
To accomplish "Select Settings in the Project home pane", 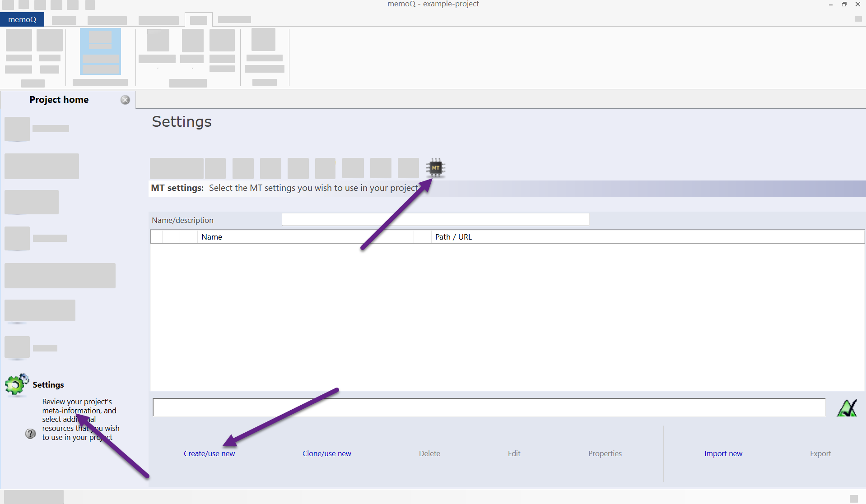I will 48,385.
